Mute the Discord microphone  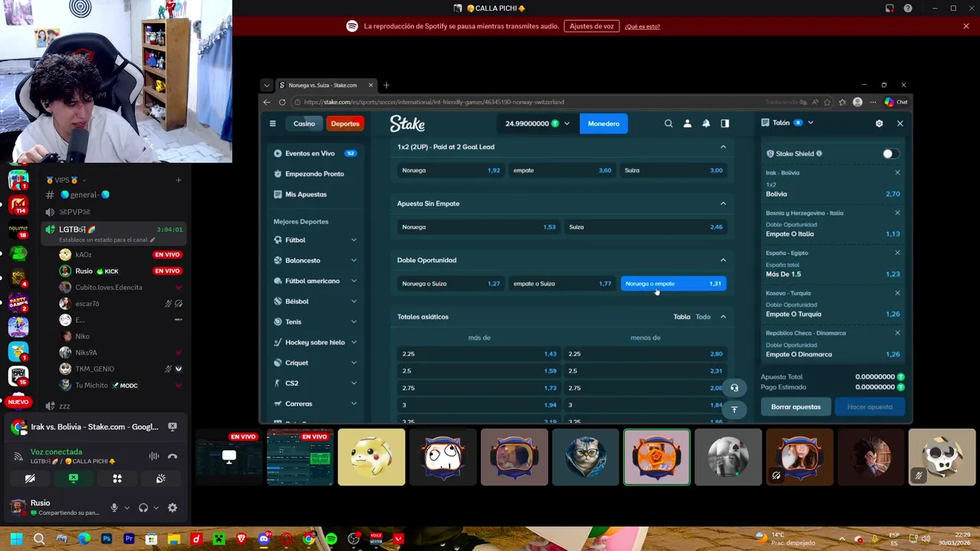[114, 507]
